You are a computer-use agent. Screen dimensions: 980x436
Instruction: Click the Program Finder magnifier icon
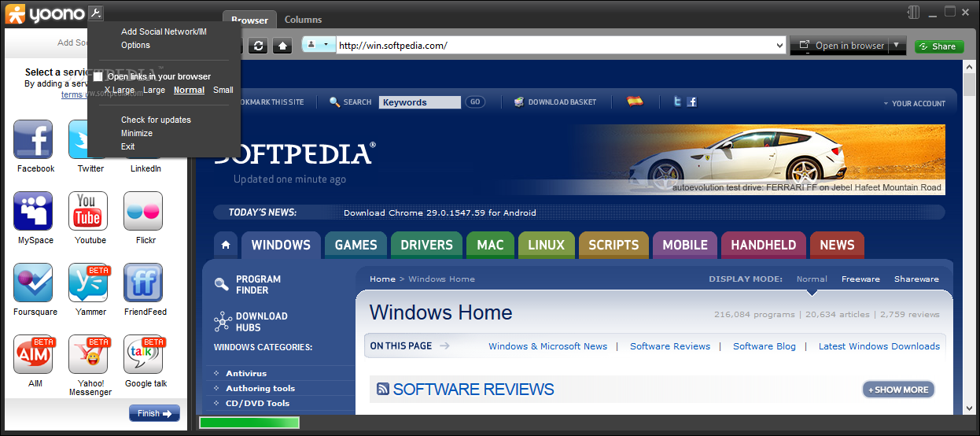[222, 284]
